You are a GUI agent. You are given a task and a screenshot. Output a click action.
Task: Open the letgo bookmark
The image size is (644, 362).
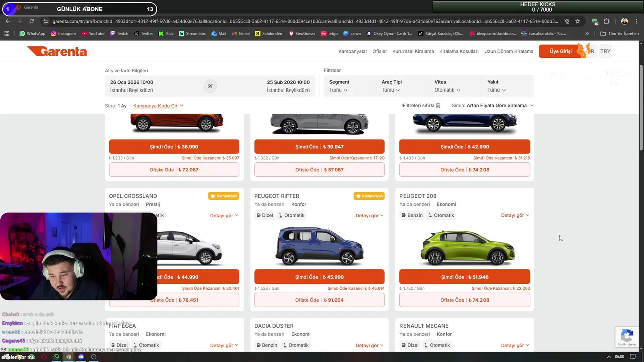[x=329, y=34]
